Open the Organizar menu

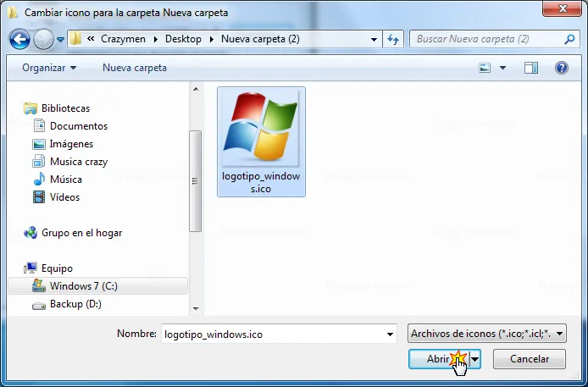[x=49, y=68]
